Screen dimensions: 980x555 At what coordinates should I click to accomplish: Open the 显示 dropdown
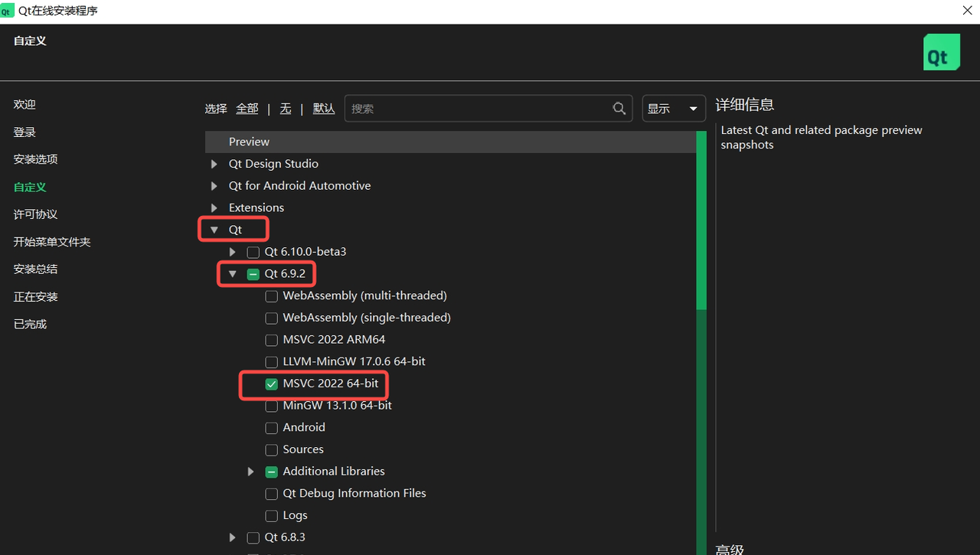point(673,109)
